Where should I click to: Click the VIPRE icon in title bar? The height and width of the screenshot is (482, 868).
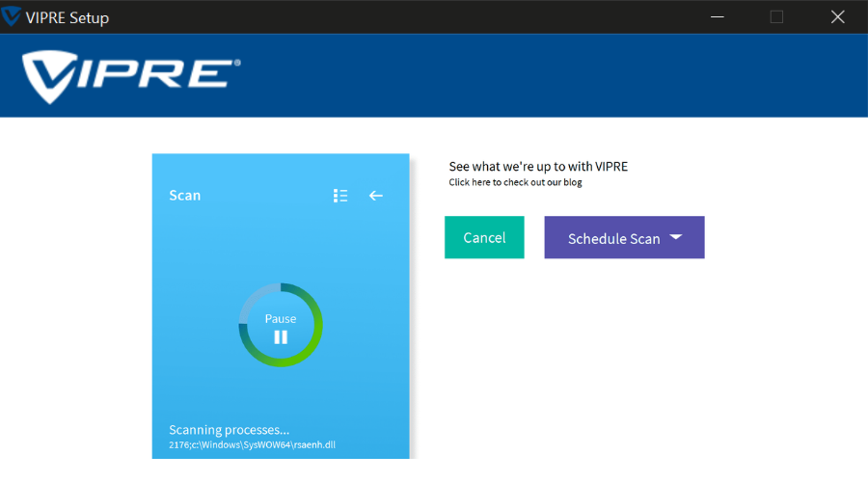click(11, 16)
